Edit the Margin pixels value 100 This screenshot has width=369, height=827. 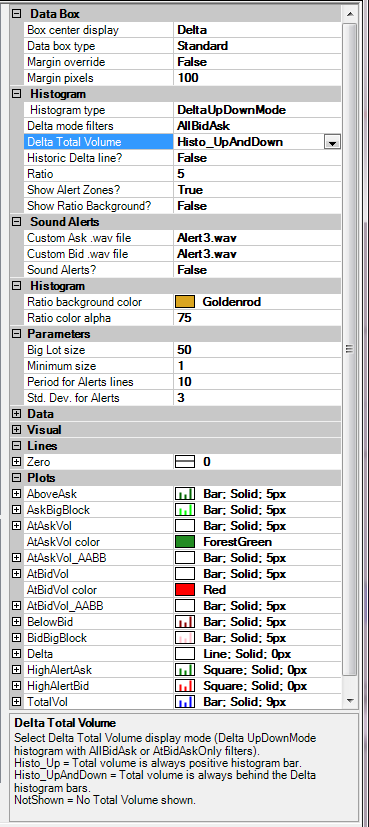point(188,78)
